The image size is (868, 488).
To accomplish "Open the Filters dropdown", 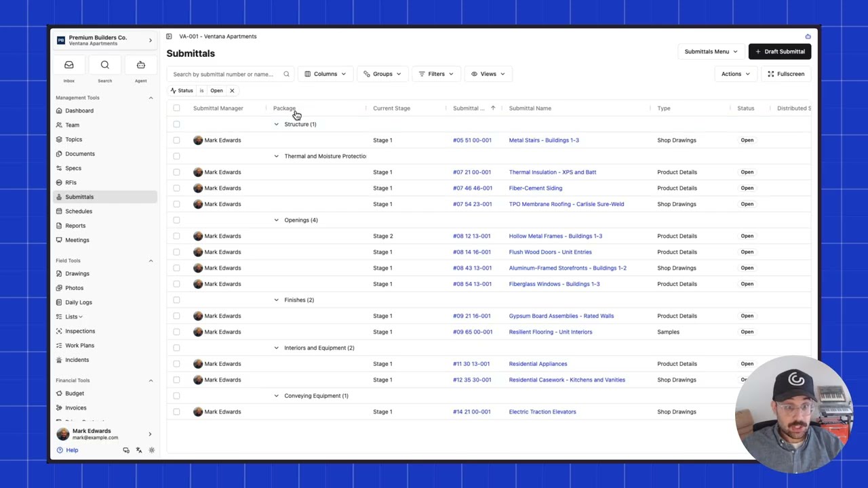I will coord(436,74).
